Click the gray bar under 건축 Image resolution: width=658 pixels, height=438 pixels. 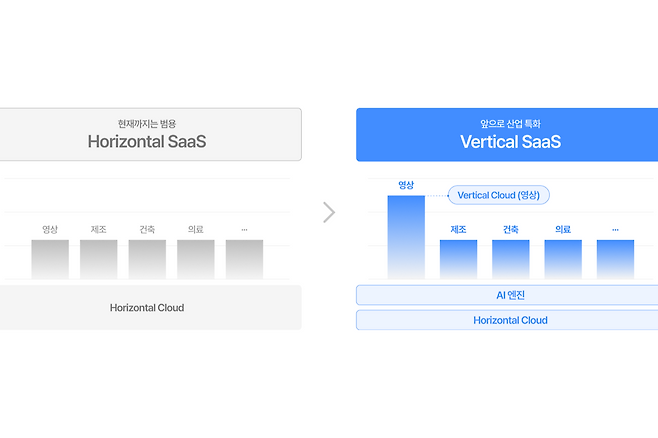[x=147, y=259]
